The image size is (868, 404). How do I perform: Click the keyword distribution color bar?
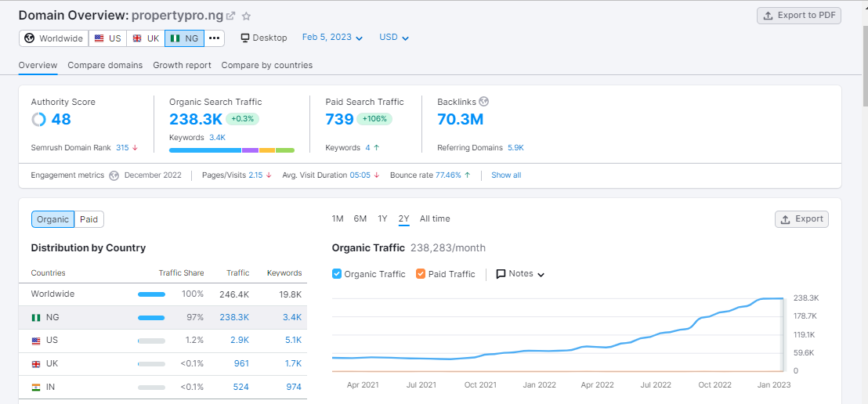click(231, 150)
